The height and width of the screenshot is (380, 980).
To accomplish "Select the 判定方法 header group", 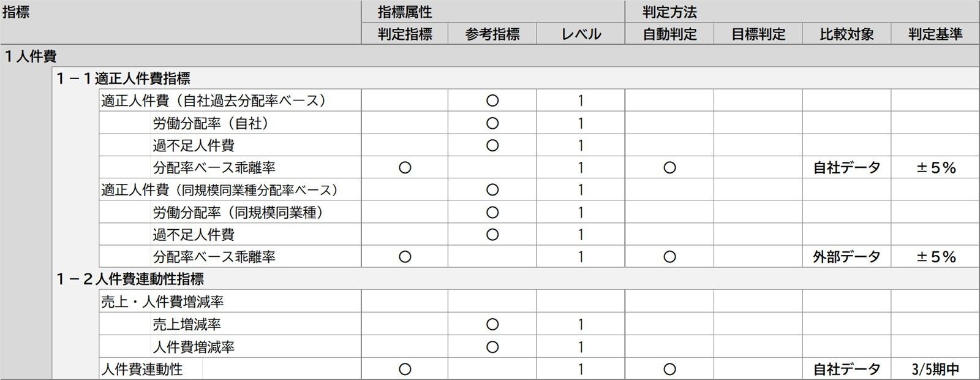I will click(669, 12).
